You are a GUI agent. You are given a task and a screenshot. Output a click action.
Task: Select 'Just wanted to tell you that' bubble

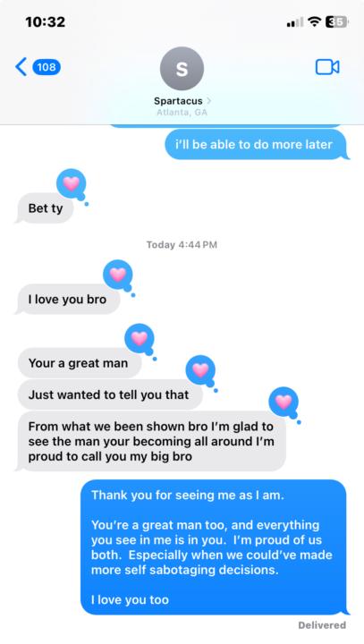pyautogui.click(x=110, y=394)
